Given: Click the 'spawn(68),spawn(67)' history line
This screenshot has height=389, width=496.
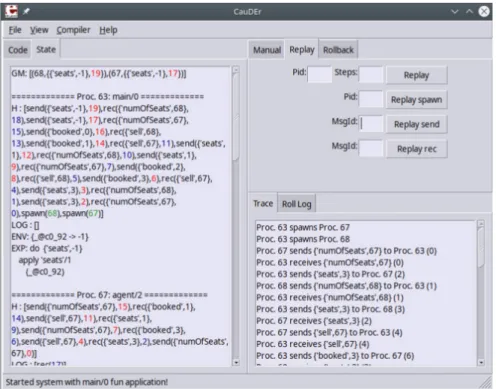Looking at the screenshot, I should 57,213.
